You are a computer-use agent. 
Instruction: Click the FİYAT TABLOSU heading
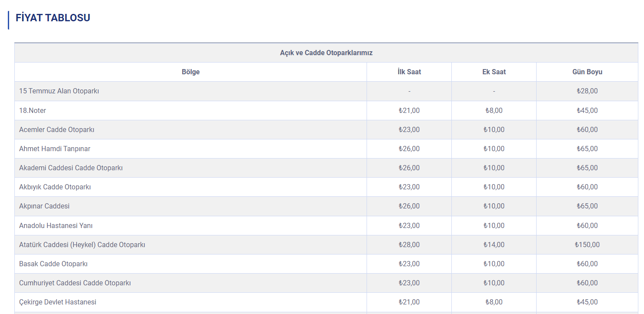click(53, 18)
